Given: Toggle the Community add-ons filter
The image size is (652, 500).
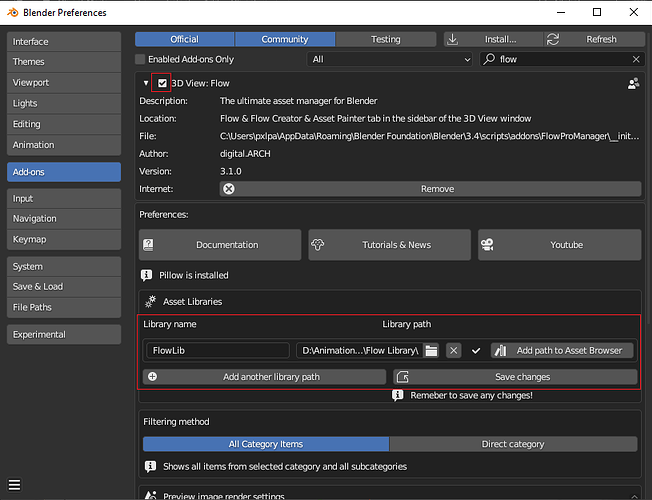Looking at the screenshot, I should pos(285,39).
